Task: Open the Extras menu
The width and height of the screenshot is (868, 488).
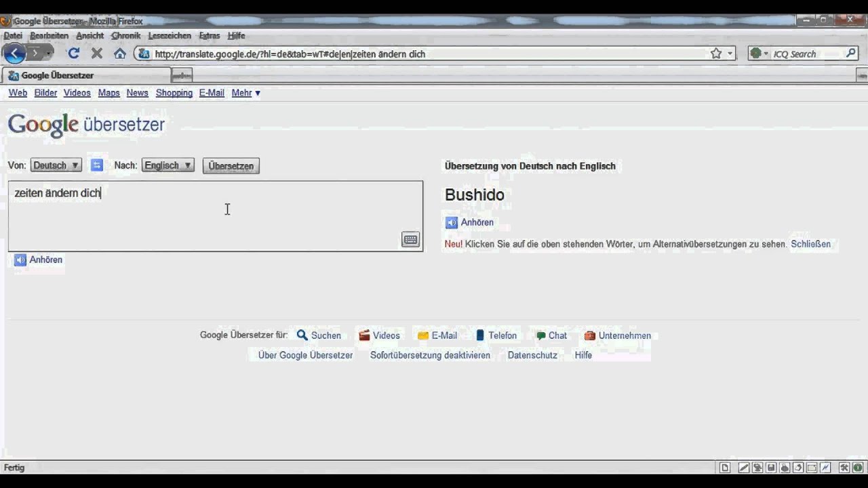Action: (x=210, y=35)
